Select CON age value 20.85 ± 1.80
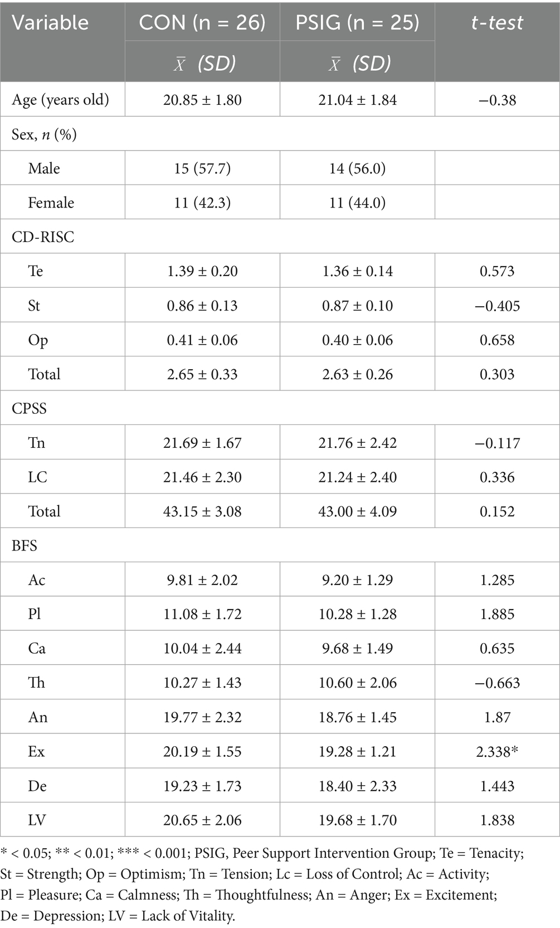This screenshot has height=928, width=560. (202, 100)
